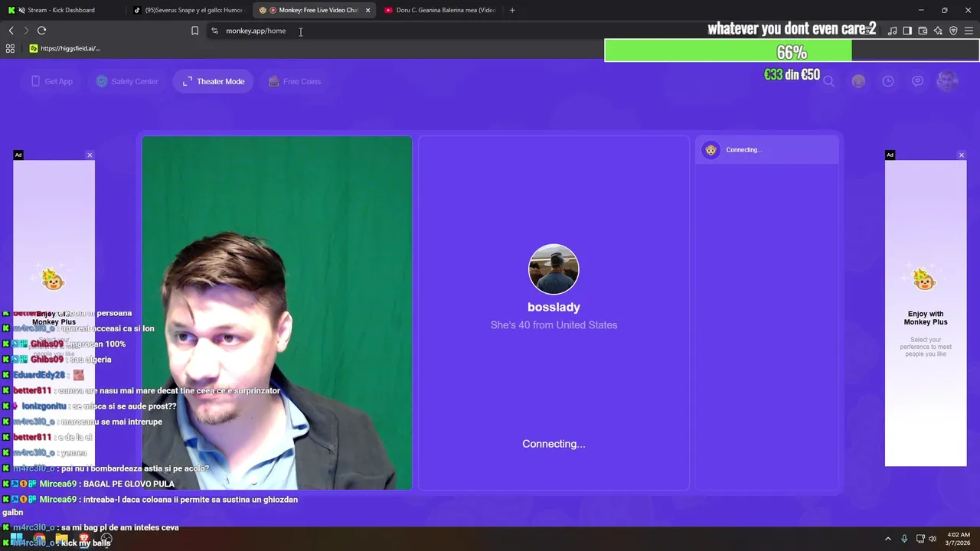
Task: Open the right Enjoy with Monkey Plus ad
Action: click(926, 313)
